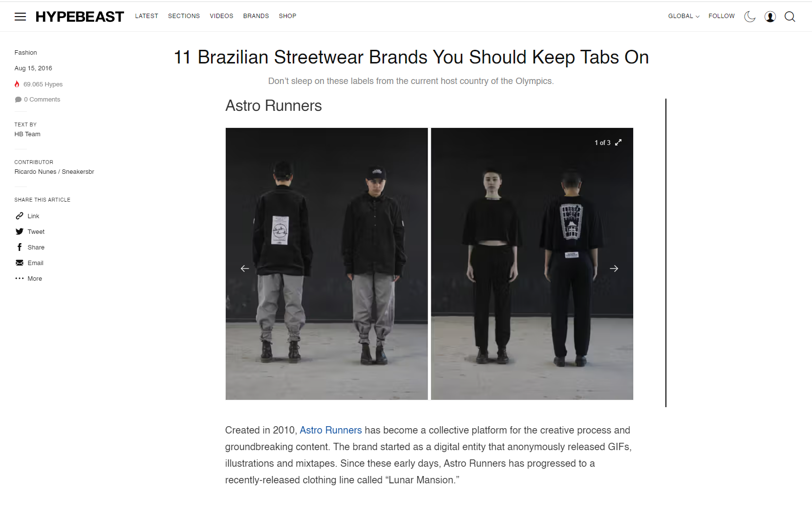The width and height of the screenshot is (812, 517).
Task: Show the previous gallery image
Action: pos(245,269)
